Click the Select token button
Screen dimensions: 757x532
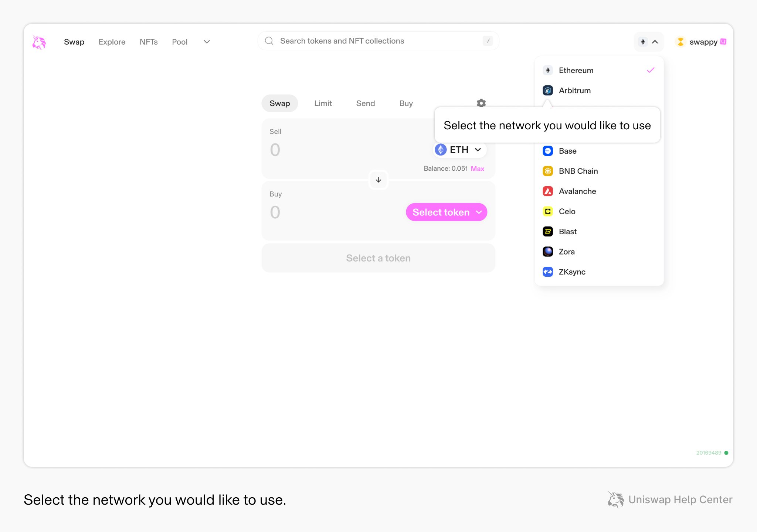coord(446,212)
